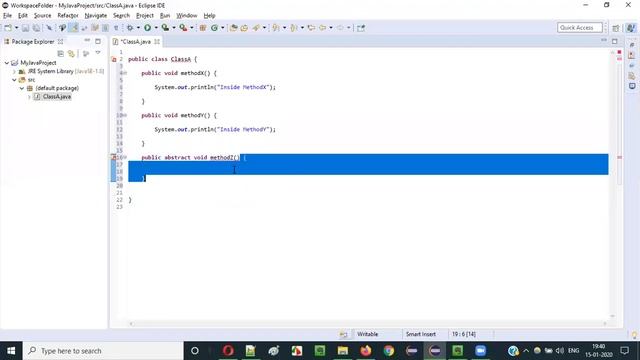The width and height of the screenshot is (640, 360).
Task: Collapse methodX fold marker at line 4
Action: (125, 73)
